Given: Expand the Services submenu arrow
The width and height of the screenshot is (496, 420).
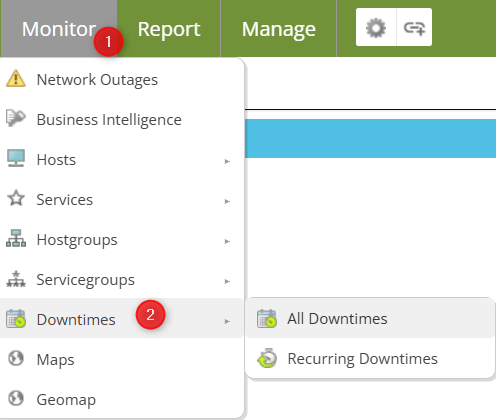Looking at the screenshot, I should click(x=227, y=201).
